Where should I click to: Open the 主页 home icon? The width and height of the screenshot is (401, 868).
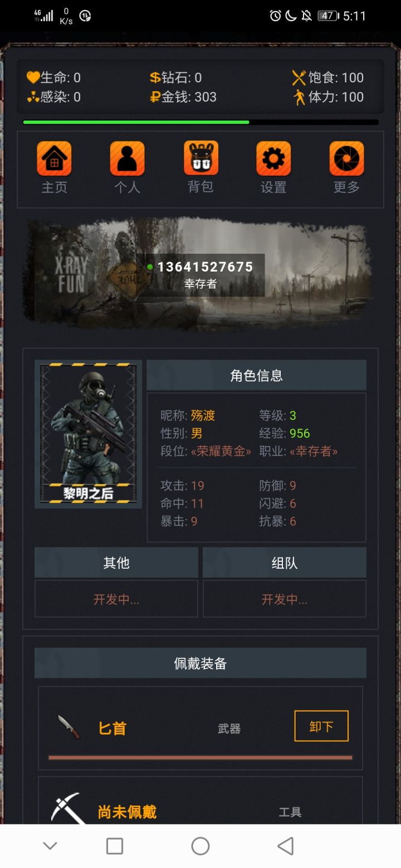pos(54,159)
